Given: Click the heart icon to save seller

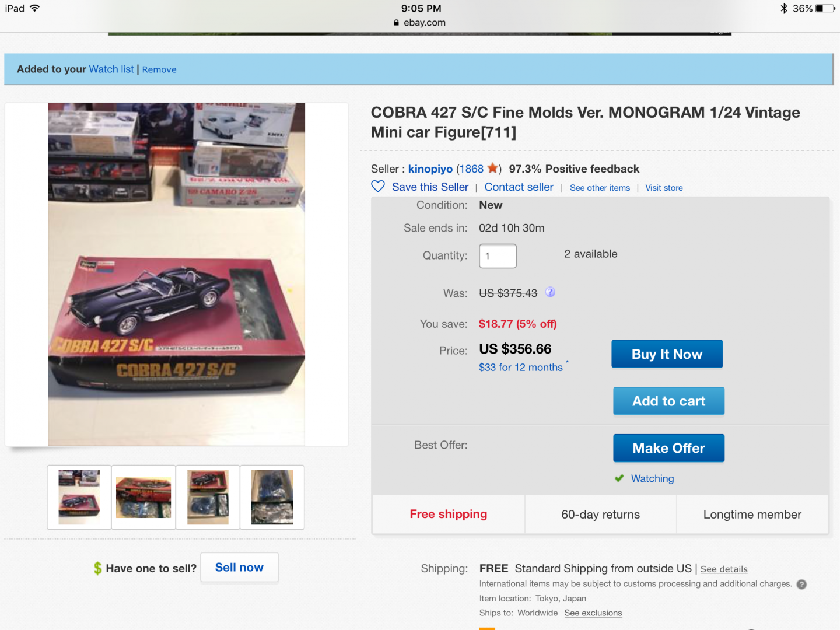Looking at the screenshot, I should (378, 187).
